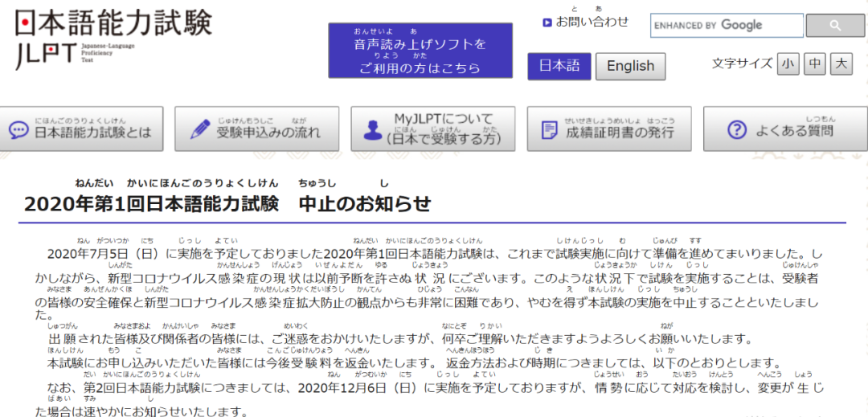Image resolution: width=868 pixels, height=417 pixels.
Task: Open よくある質問 menu
Action: (785, 129)
